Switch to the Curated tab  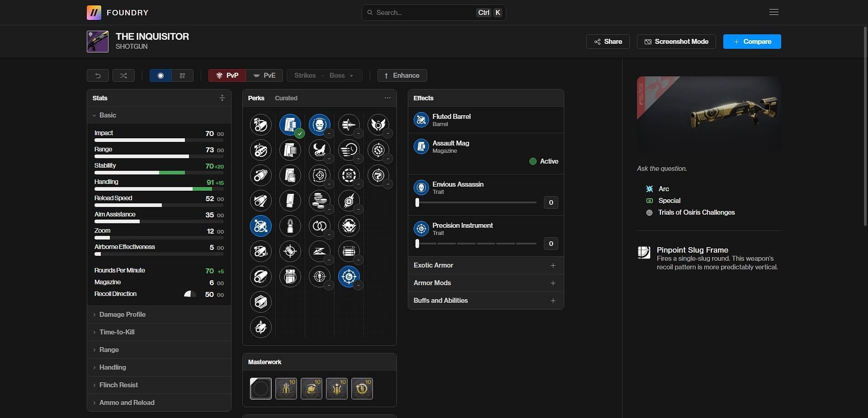pyautogui.click(x=286, y=98)
